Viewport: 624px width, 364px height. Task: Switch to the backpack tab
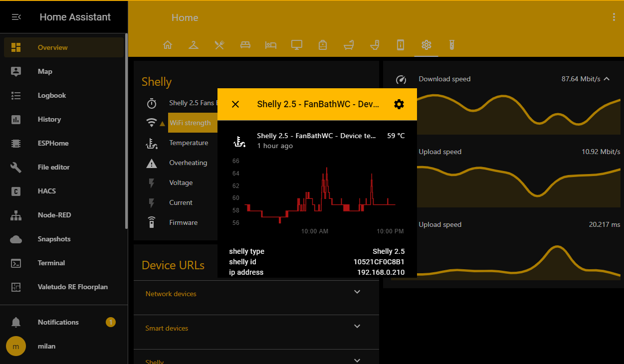tap(323, 45)
